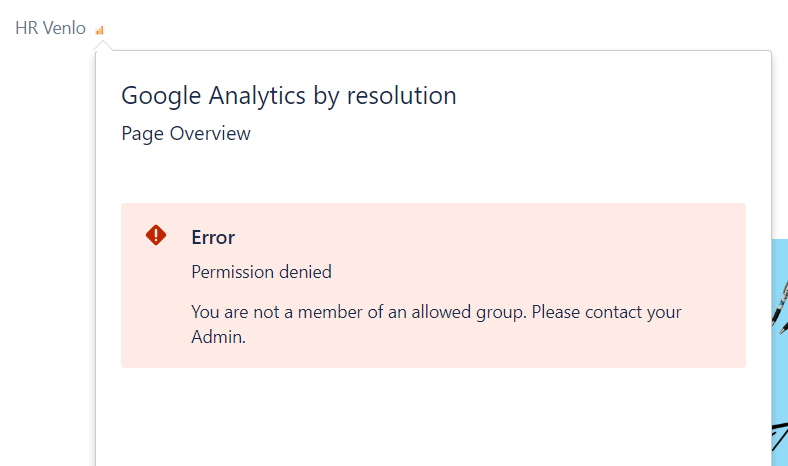788x466 pixels.
Task: Click Please contact your text
Action: (607, 312)
